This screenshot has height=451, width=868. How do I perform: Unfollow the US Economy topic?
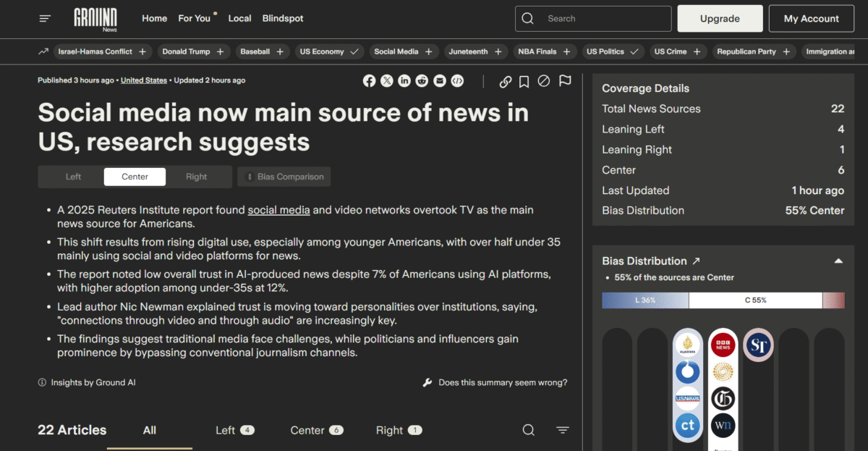pos(354,51)
